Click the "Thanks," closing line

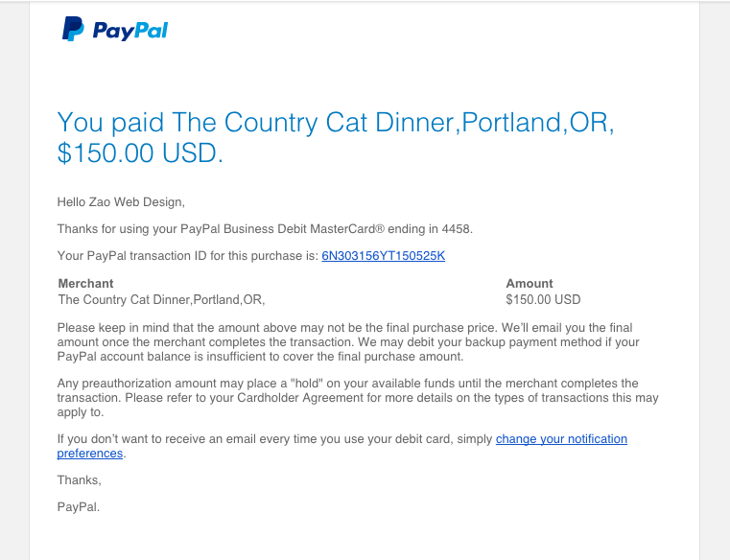pyautogui.click(x=79, y=479)
